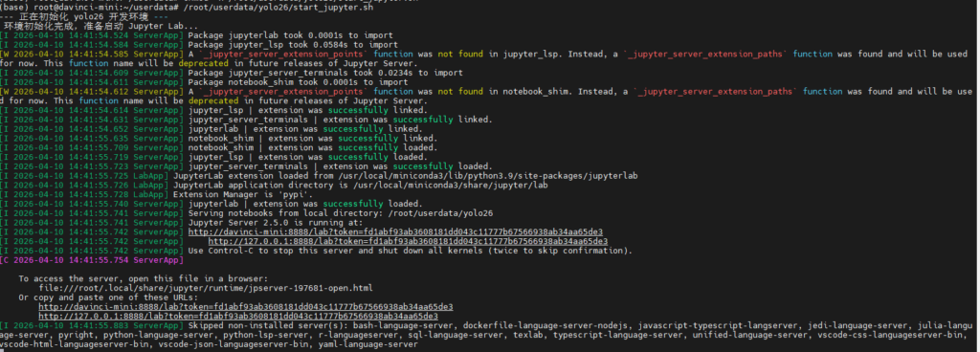Viewport: 980px width, 352px height.
Task: Click 'jupyter_lsp | extension was successfully linked.'
Action: point(307,110)
